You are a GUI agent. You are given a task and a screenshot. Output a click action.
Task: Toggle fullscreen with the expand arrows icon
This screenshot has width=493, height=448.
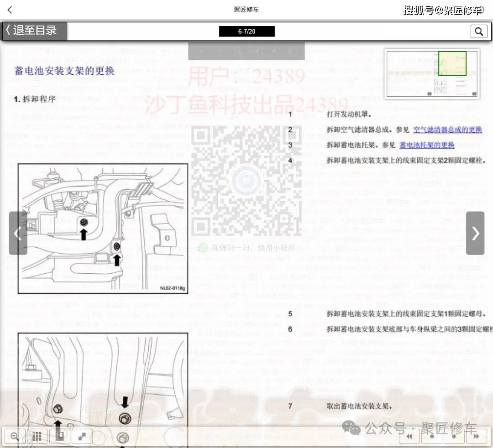(x=82, y=436)
